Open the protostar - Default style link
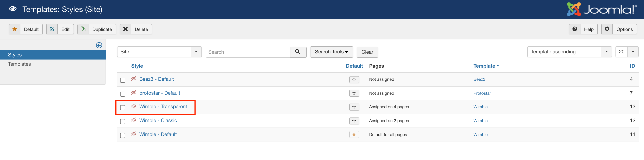The image size is (644, 160). pos(159,93)
